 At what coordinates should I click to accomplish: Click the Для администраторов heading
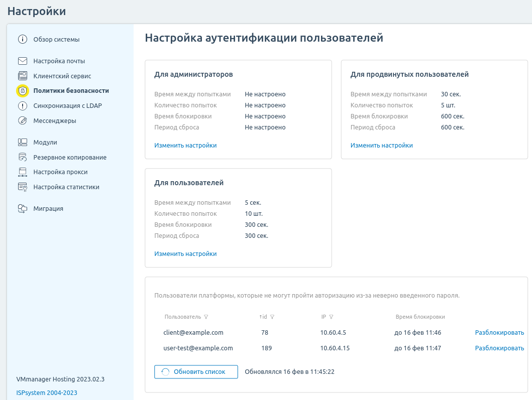(x=193, y=74)
